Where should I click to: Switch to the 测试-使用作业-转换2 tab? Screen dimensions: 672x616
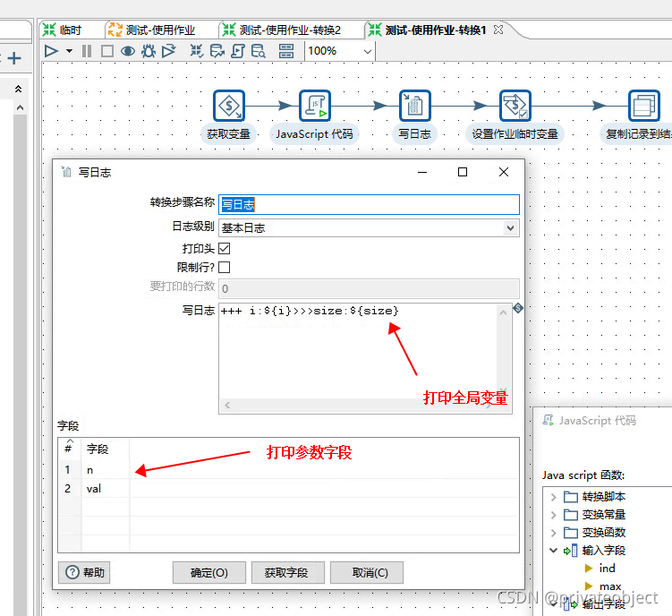click(x=282, y=30)
